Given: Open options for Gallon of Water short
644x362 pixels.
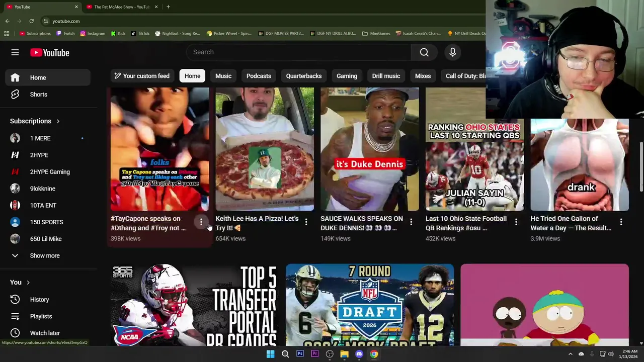Looking at the screenshot, I should pyautogui.click(x=621, y=222).
